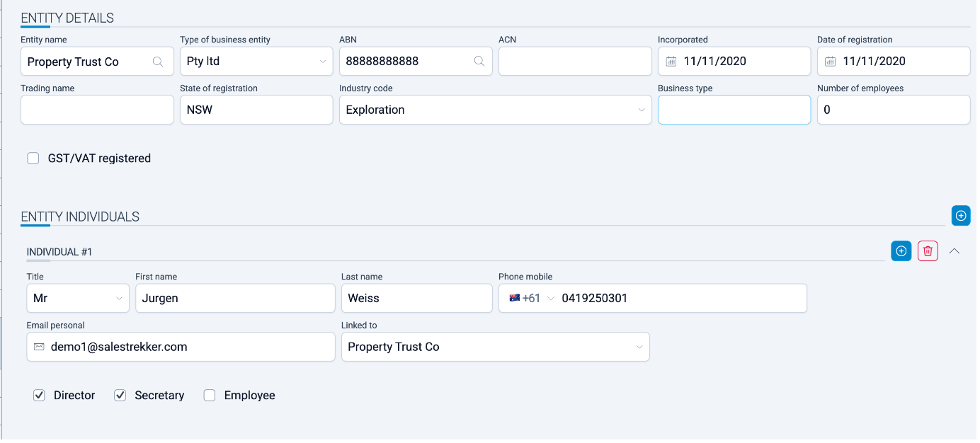Open the Date of registration calendar icon
980x443 pixels.
[x=830, y=62]
